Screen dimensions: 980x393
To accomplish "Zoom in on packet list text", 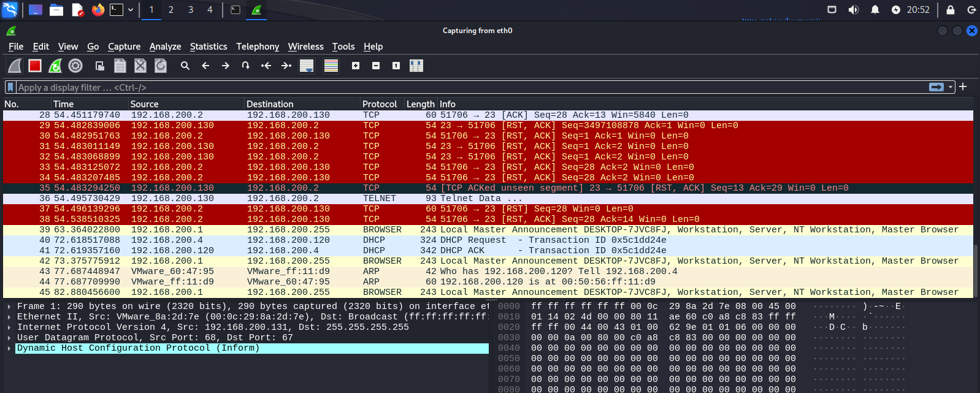I will (x=356, y=66).
